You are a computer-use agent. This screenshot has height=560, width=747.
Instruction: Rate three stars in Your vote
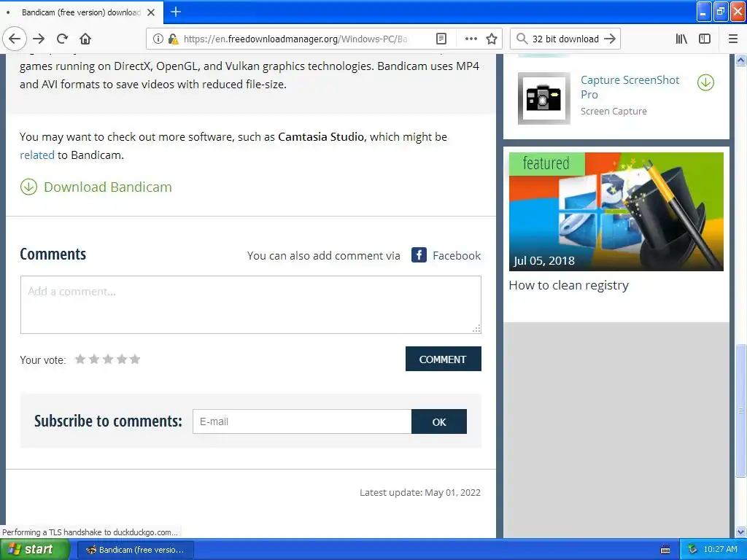(x=108, y=359)
